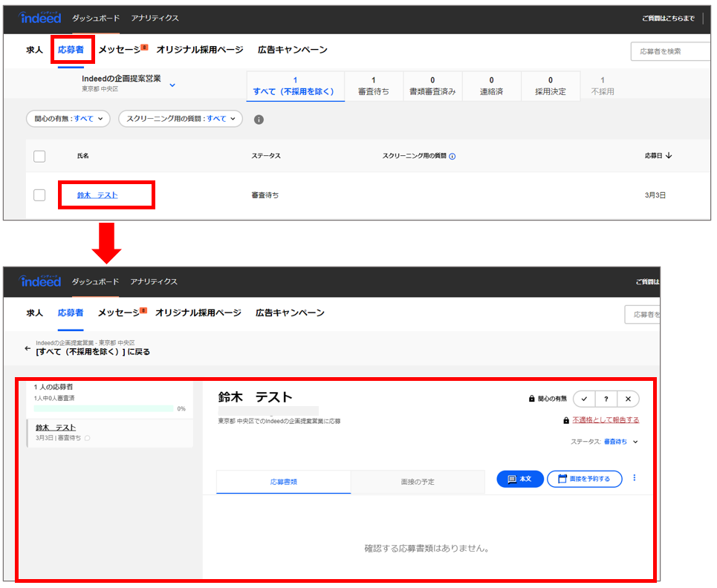
Task: Tick the checkbox for 鈴木 テスト row
Action: coord(39,195)
